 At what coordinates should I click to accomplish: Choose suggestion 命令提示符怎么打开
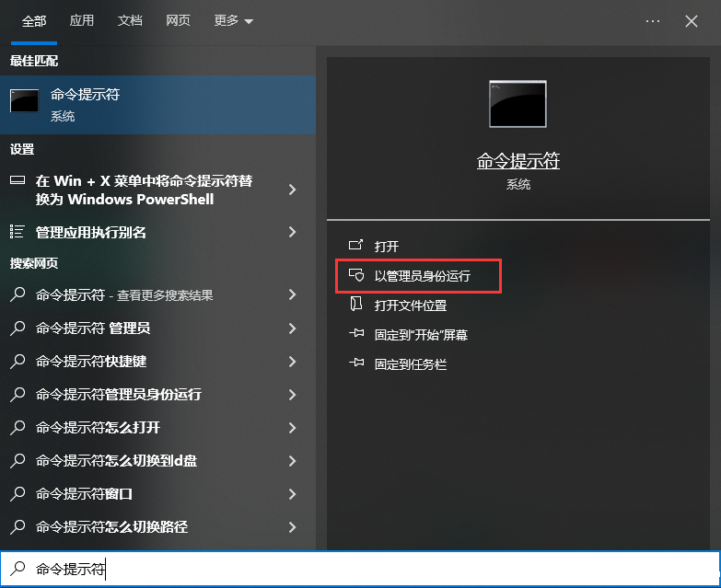tap(157, 427)
